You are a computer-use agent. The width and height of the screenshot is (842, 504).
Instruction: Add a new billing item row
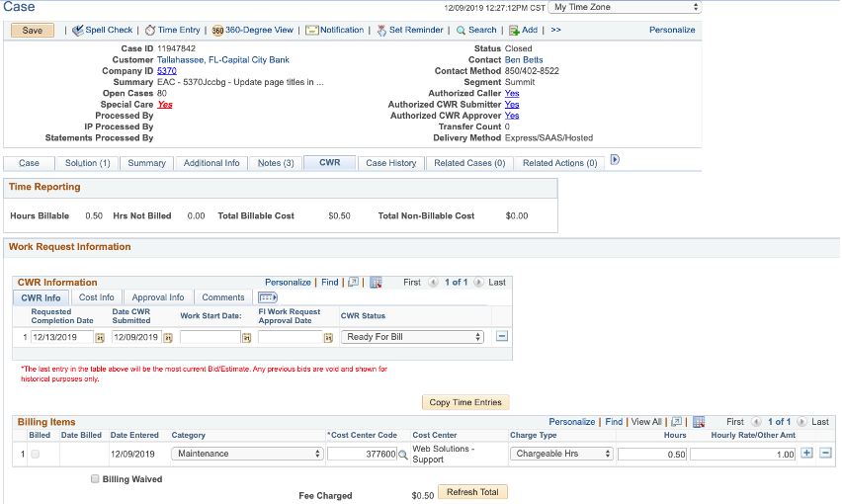[x=806, y=454]
